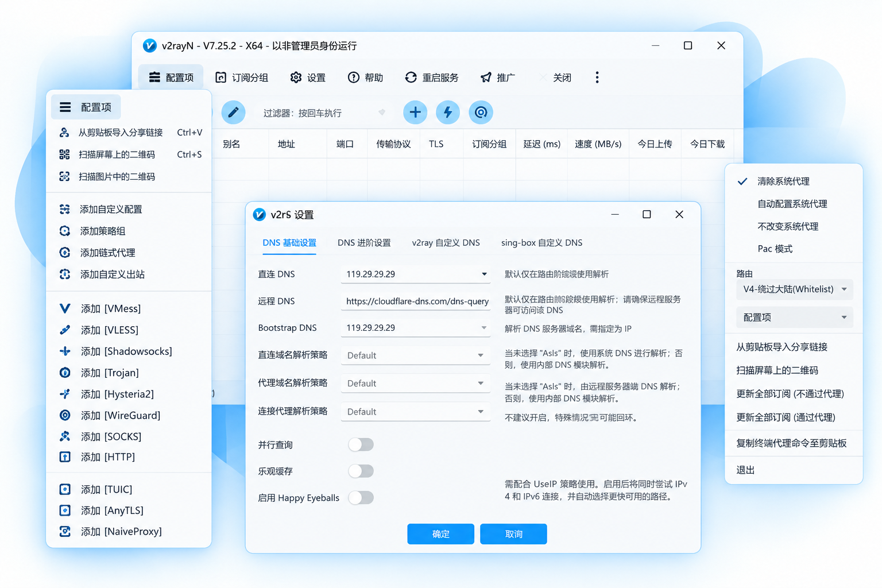Open the three-dot more menu in v2rayN toolbar
Viewport: 882px width, 588px height.
coord(597,78)
